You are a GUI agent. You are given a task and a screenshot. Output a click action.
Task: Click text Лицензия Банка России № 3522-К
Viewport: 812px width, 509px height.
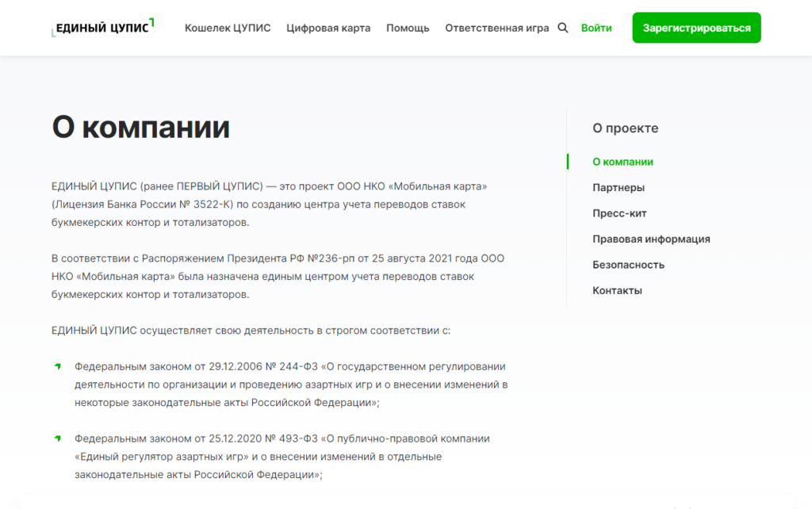(144, 205)
